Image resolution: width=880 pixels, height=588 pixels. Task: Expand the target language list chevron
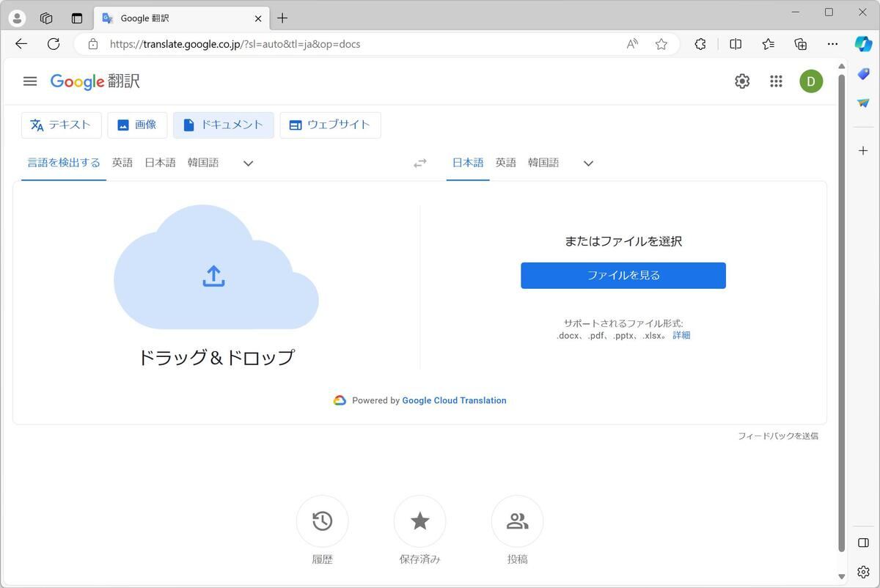point(588,163)
